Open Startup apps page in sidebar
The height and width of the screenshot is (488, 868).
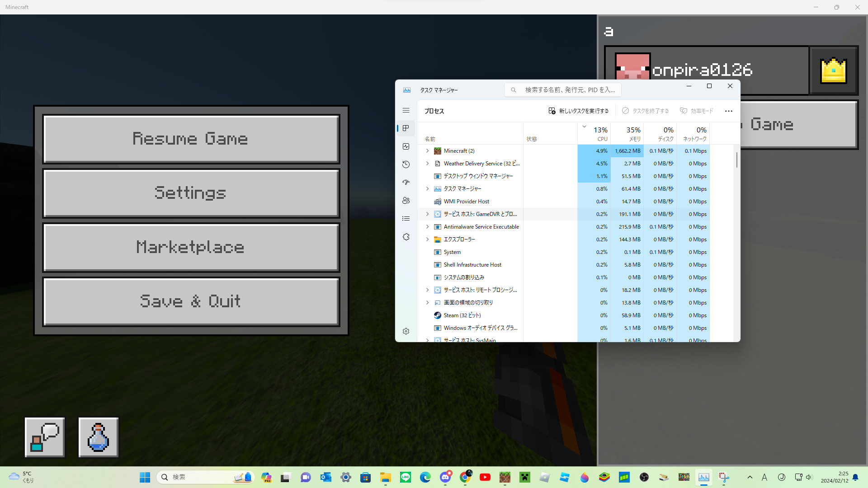[x=406, y=183]
